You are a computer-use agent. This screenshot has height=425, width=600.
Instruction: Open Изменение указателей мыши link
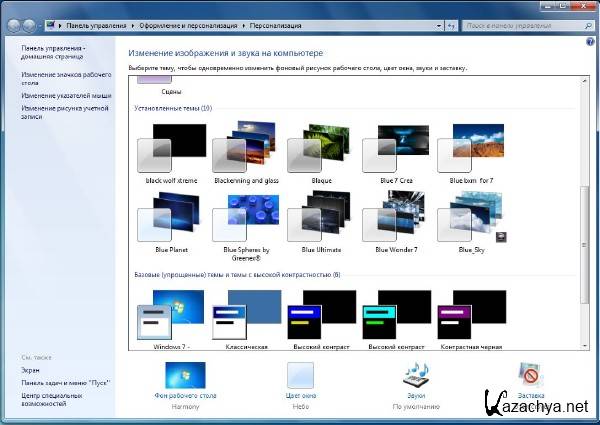67,95
